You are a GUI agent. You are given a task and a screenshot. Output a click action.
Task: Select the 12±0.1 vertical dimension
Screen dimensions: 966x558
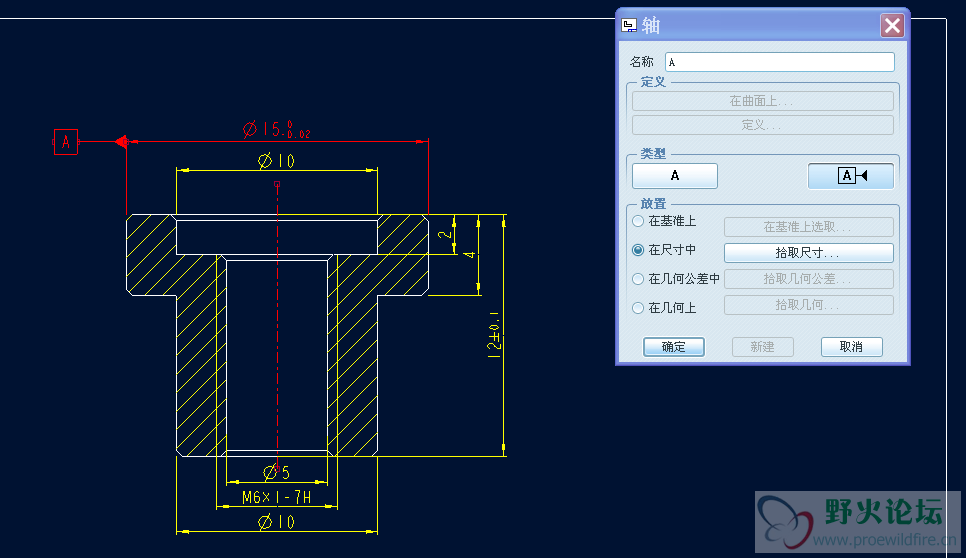click(494, 335)
